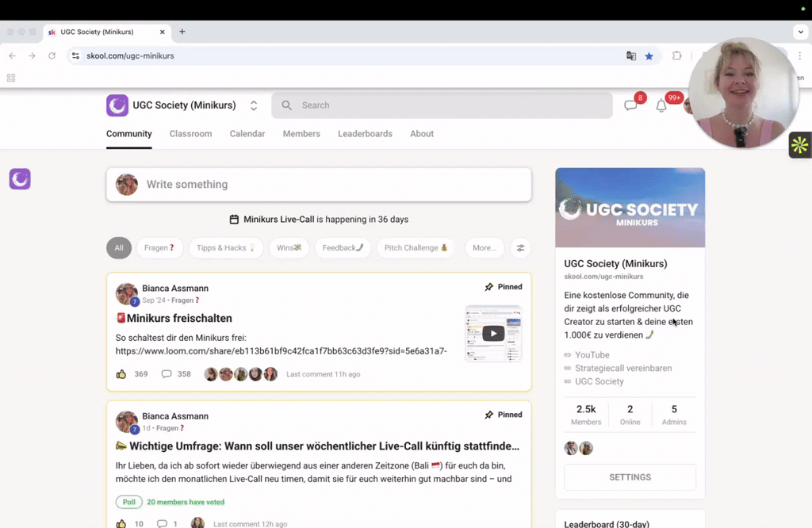Expand the tab search chevron in Chrome

tap(801, 32)
